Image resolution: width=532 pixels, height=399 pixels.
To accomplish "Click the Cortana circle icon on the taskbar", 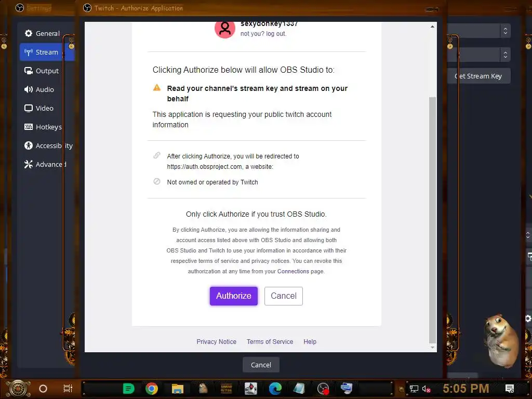I will [43, 389].
